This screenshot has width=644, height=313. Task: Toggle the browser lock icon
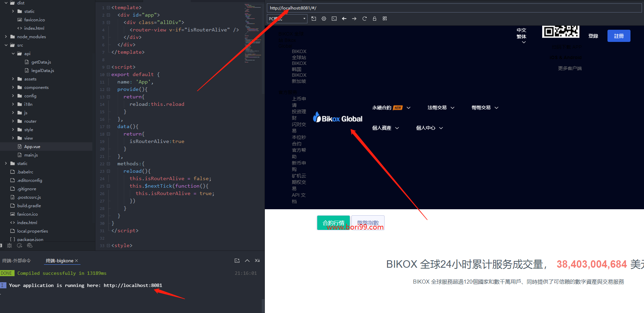pyautogui.click(x=374, y=19)
